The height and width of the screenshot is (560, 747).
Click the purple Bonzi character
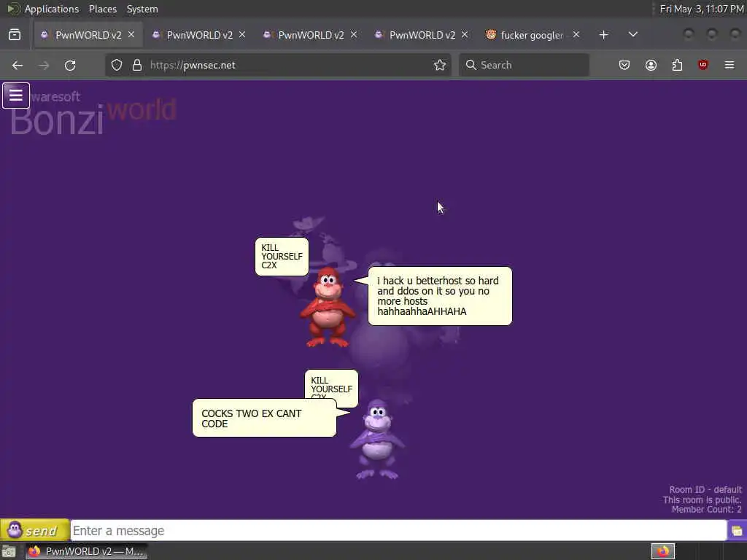(x=377, y=439)
